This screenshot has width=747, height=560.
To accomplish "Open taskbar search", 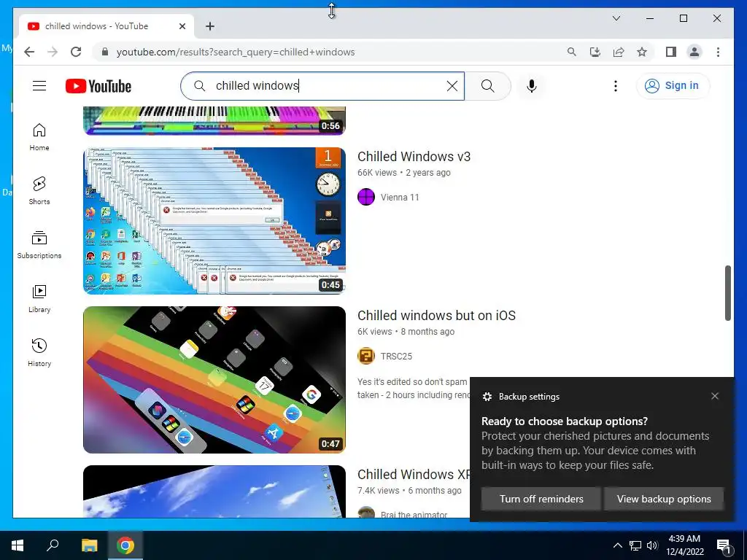I will click(53, 545).
